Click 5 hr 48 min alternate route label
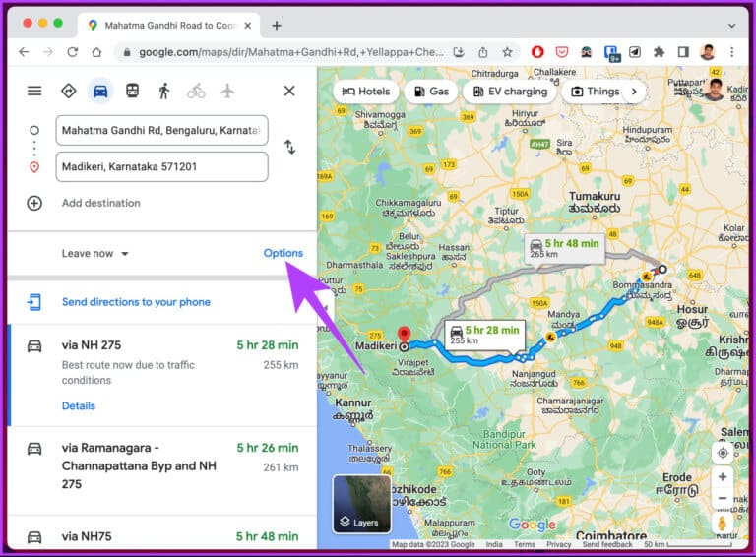This screenshot has height=557, width=756. point(565,248)
